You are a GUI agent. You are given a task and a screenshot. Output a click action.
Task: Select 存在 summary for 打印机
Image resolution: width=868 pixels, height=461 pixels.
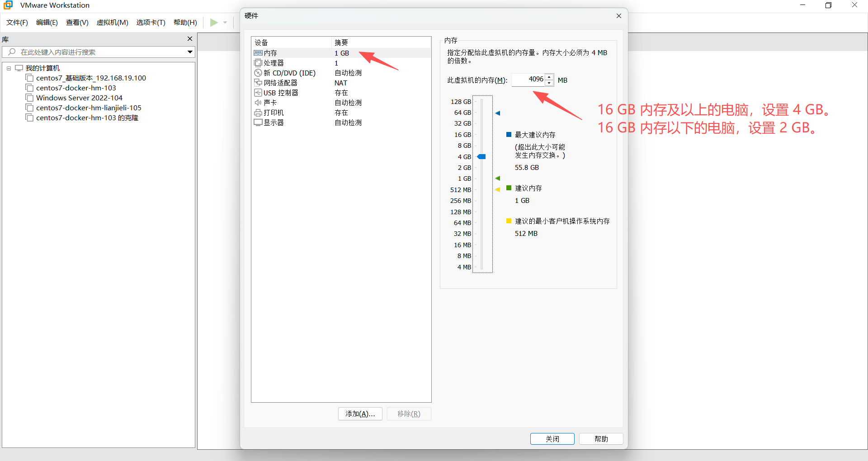coord(341,113)
